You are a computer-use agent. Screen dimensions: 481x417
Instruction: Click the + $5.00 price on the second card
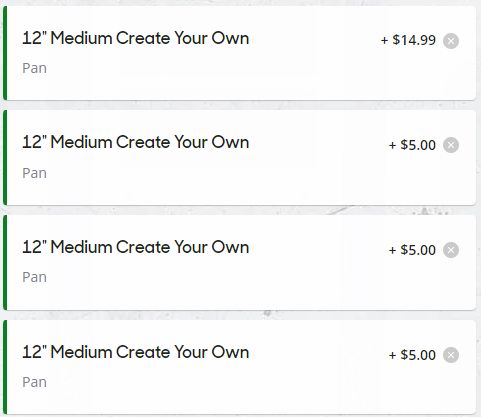[x=412, y=145]
